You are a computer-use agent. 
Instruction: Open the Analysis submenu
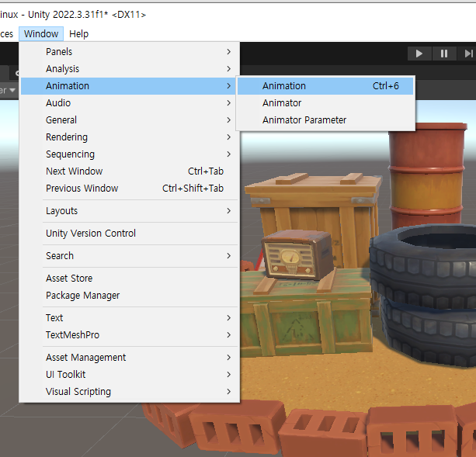pyautogui.click(x=129, y=69)
